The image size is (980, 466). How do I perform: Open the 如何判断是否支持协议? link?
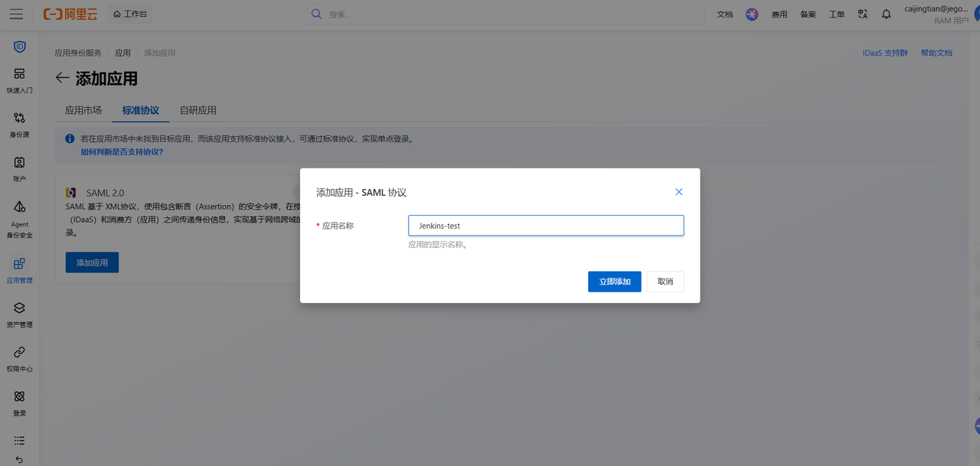pyautogui.click(x=122, y=152)
